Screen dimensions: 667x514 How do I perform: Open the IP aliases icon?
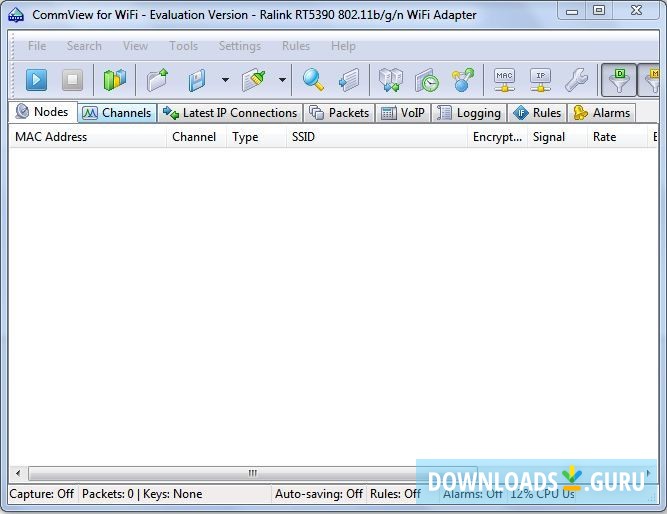coord(540,80)
